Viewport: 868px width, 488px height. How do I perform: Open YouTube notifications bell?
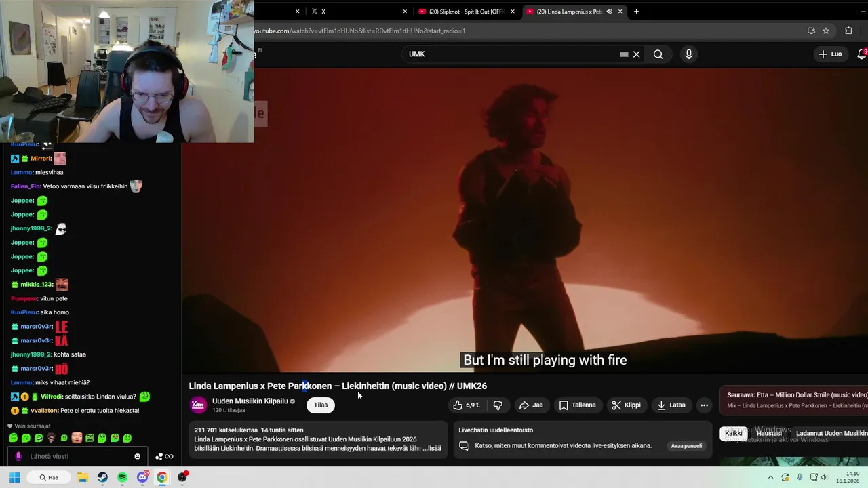tap(862, 54)
